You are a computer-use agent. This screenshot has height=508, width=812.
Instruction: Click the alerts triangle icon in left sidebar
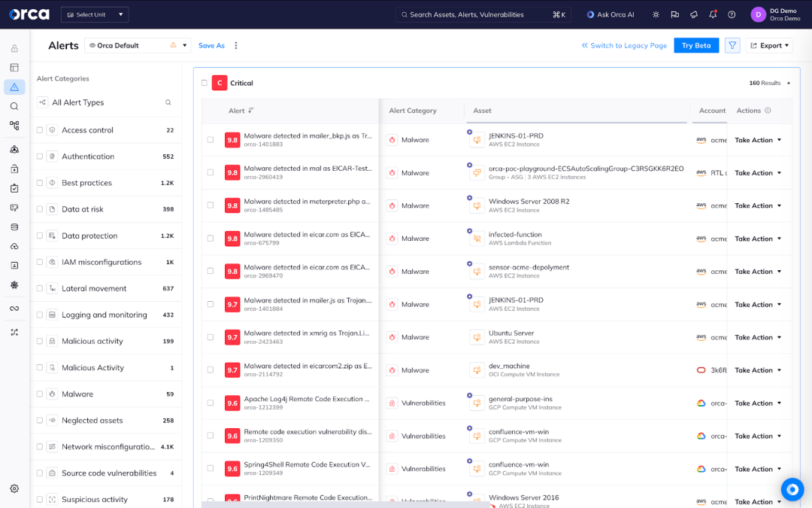pos(14,87)
